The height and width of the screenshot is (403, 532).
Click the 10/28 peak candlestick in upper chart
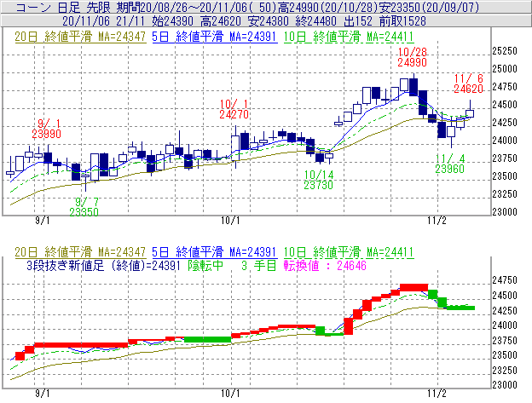[x=413, y=84]
